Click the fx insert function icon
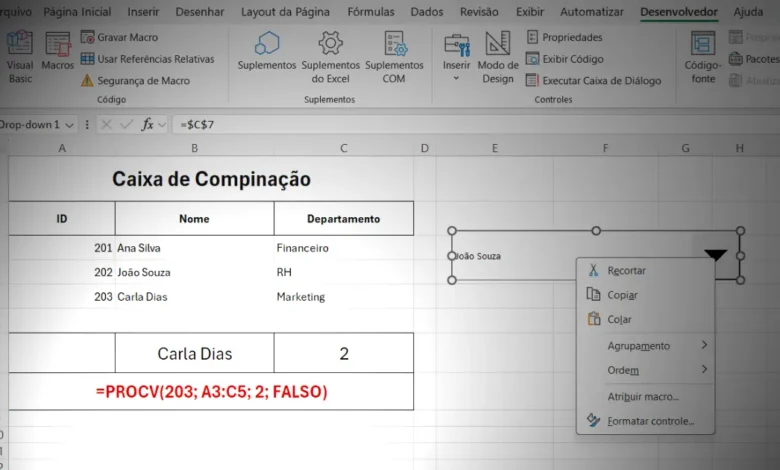Screen dimensions: 780x470 tap(147, 124)
